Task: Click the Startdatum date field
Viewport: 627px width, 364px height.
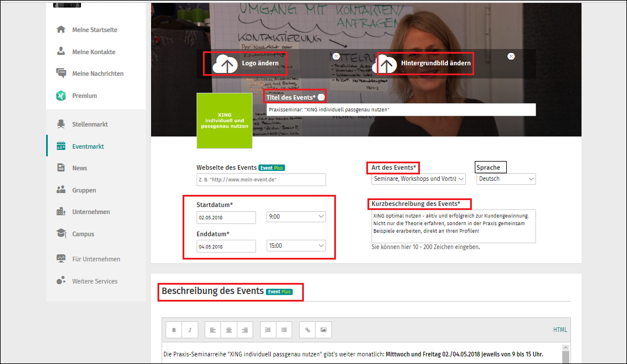Action: [226, 217]
